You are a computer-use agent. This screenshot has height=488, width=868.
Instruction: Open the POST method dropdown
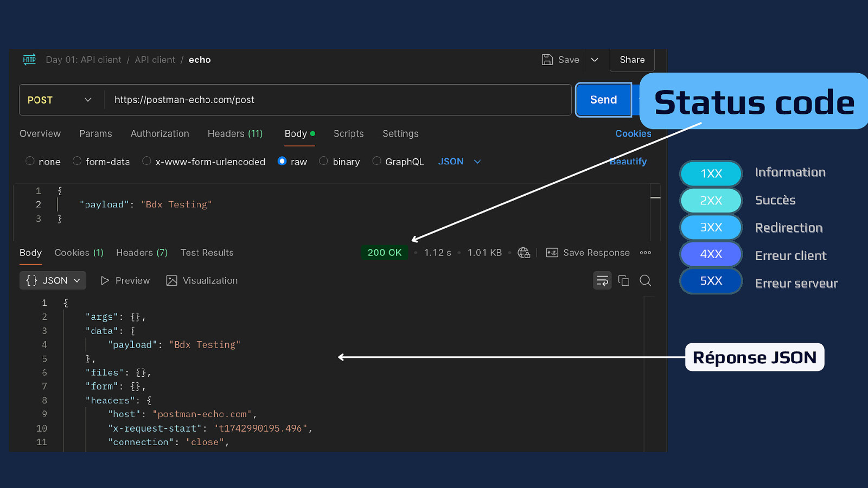[x=60, y=100]
